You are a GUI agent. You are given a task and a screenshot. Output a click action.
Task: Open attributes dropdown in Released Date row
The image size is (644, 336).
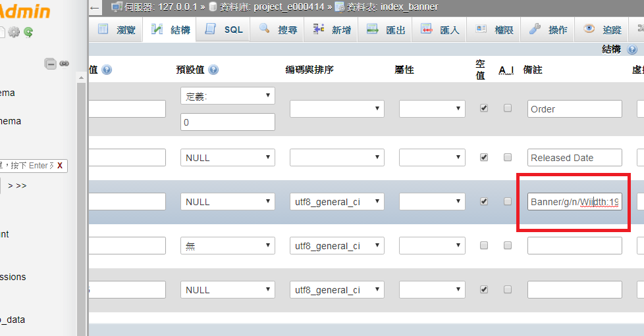click(x=432, y=158)
